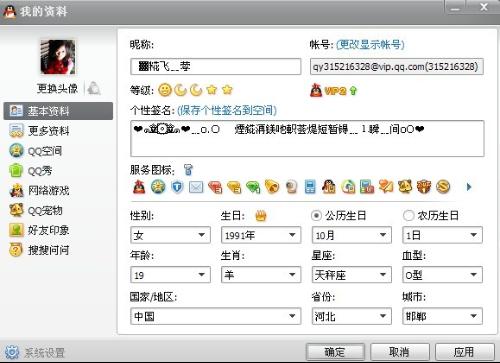Open the 年龄 age dropdown

170,275
